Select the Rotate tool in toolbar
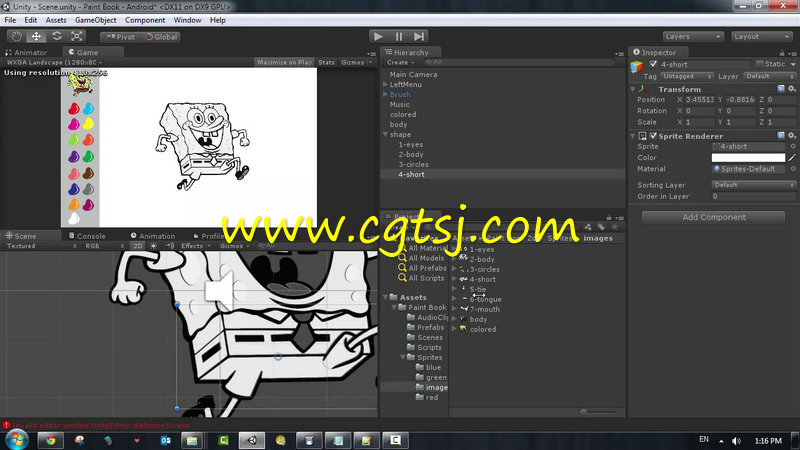 point(57,36)
